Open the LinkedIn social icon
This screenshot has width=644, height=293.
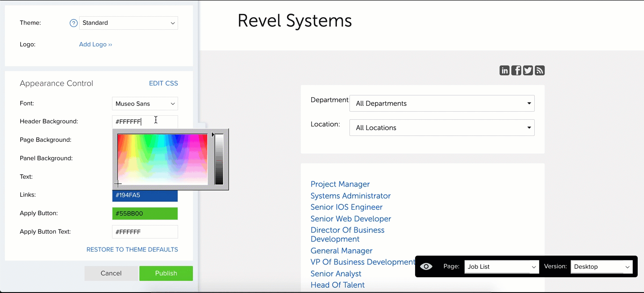505,70
